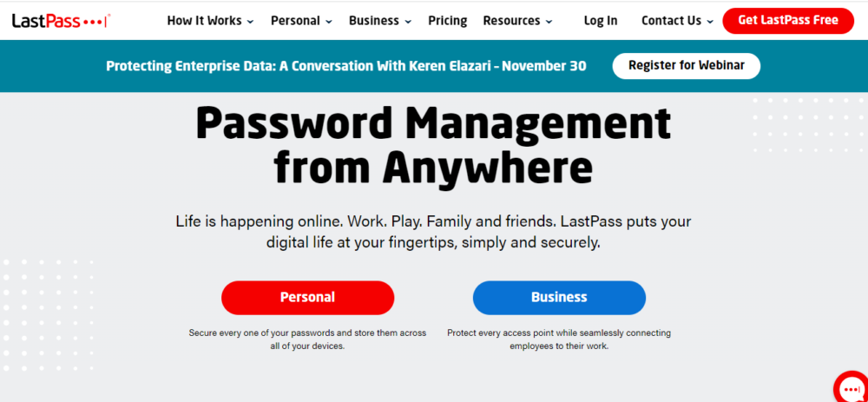Select the blue Business button
The image size is (868, 402).
(559, 297)
